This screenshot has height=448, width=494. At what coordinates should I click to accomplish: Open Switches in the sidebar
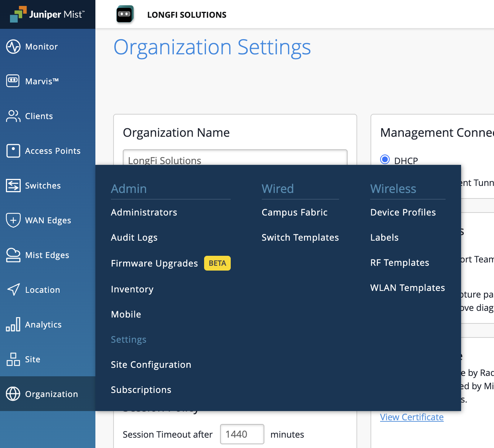pyautogui.click(x=43, y=186)
